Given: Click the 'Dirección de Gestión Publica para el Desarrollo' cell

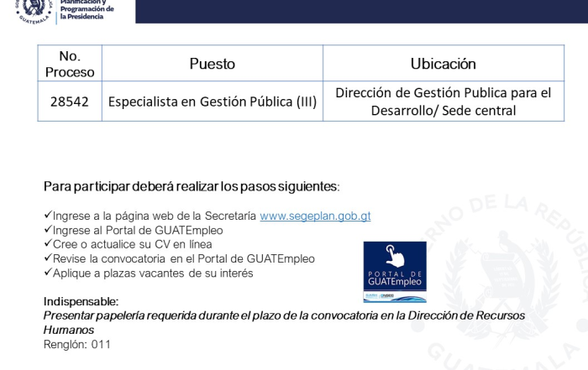Looking at the screenshot, I should [x=444, y=102].
